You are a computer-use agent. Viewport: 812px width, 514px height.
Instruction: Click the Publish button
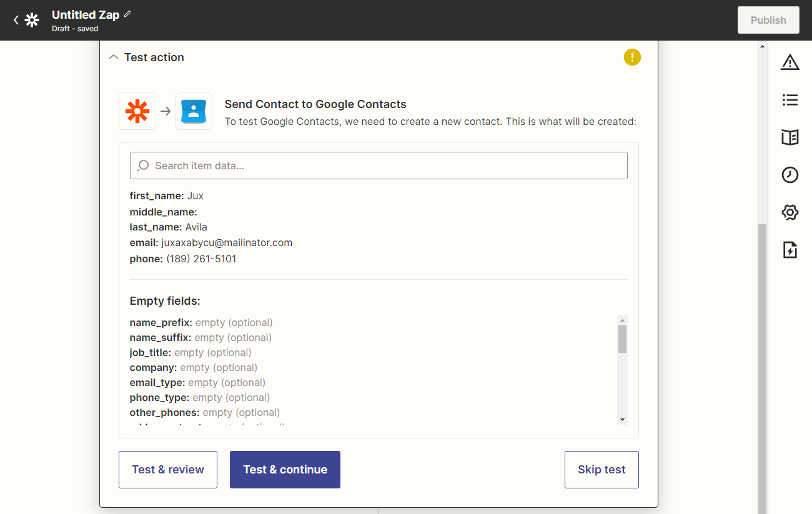coord(768,20)
